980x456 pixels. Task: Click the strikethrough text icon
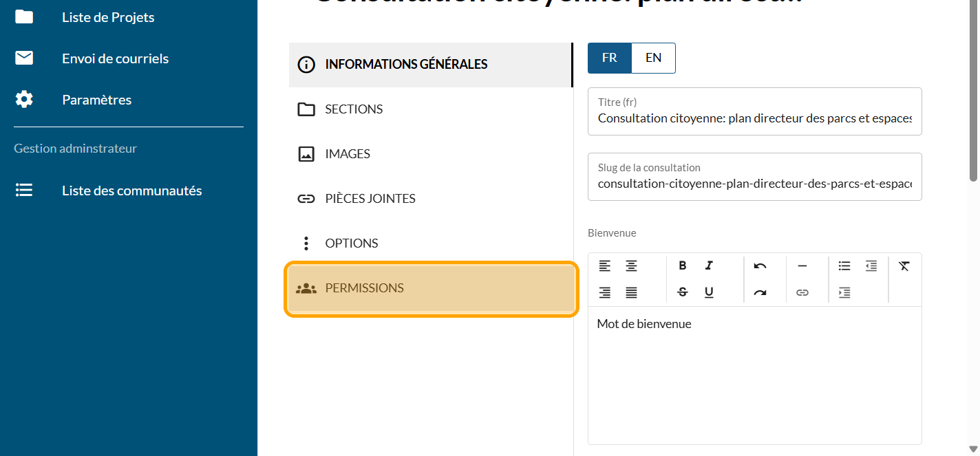pos(683,292)
